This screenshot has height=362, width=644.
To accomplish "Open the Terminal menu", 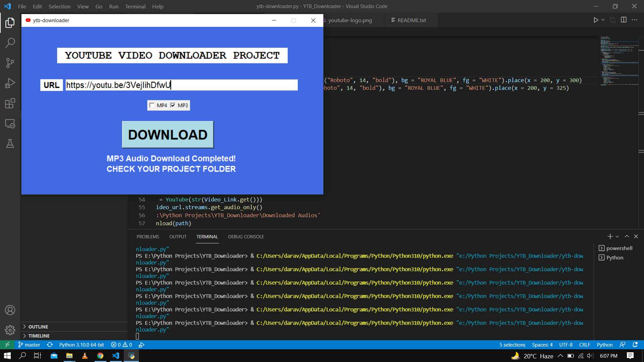I will (135, 6).
